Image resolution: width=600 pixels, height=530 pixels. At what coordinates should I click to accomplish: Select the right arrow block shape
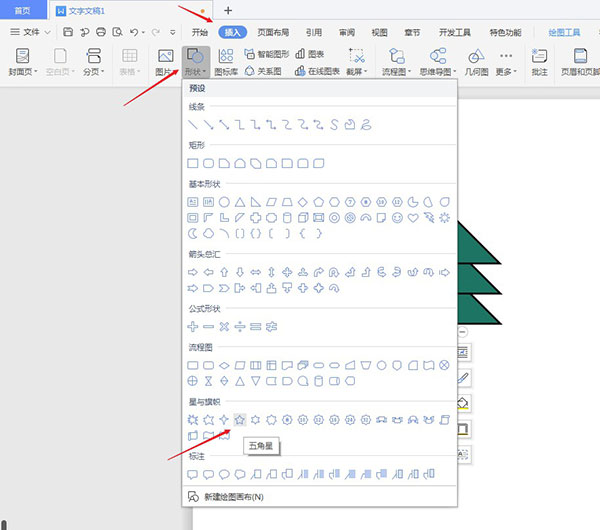click(193, 271)
